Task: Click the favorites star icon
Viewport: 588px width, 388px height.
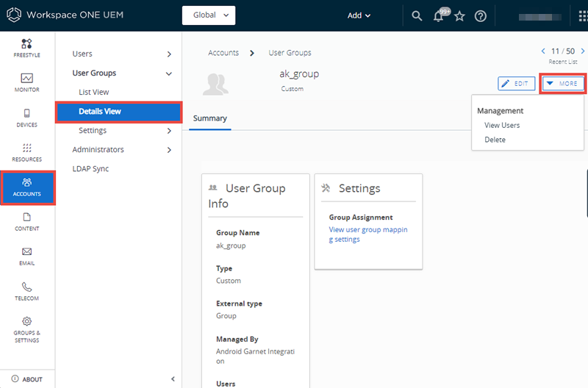Action: 459,16
